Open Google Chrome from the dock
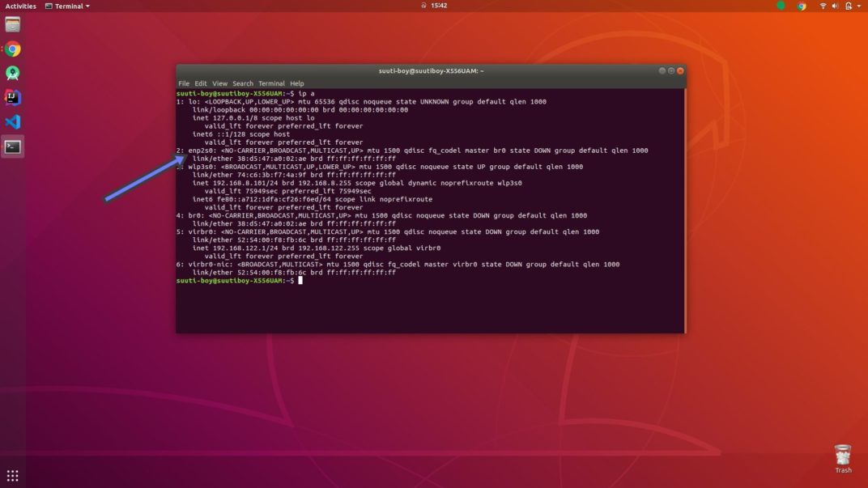The height and width of the screenshot is (488, 868). point(14,49)
